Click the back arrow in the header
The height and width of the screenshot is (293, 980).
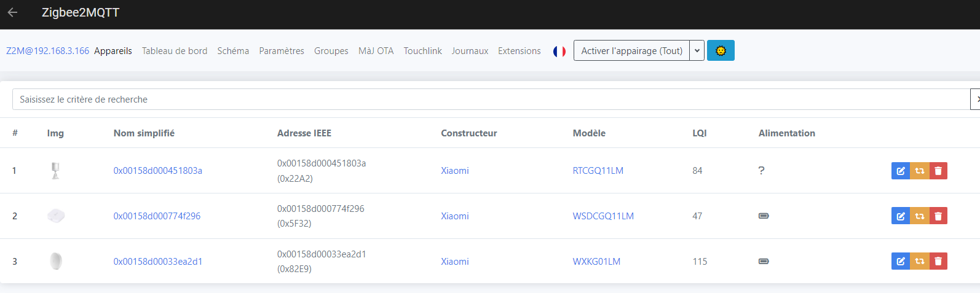(12, 12)
